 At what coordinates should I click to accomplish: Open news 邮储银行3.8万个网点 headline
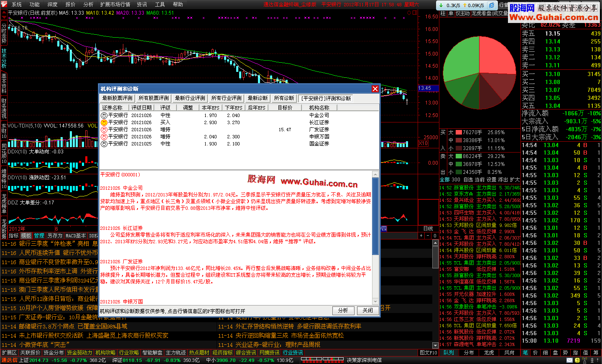coord(73,326)
